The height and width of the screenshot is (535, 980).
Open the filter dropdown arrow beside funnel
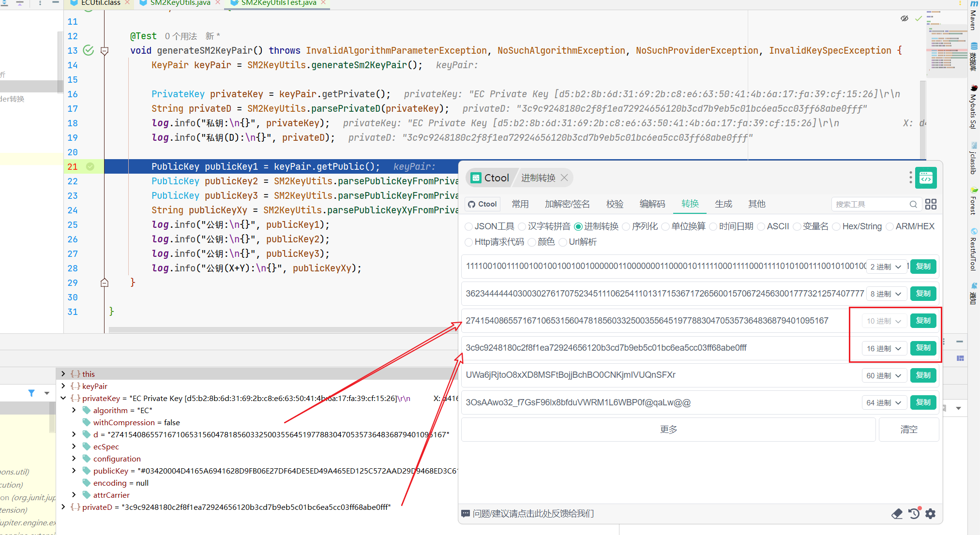click(47, 393)
